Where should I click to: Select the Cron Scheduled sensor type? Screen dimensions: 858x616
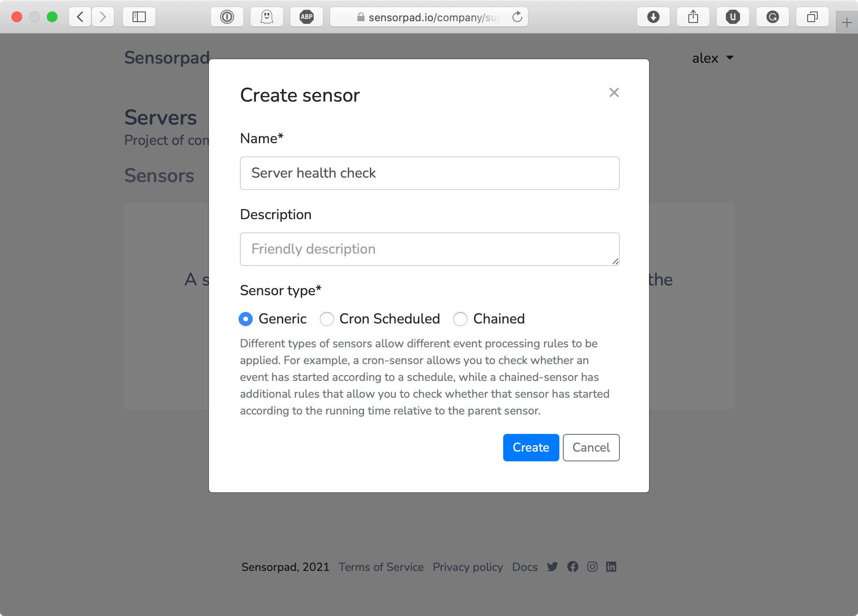(x=327, y=319)
